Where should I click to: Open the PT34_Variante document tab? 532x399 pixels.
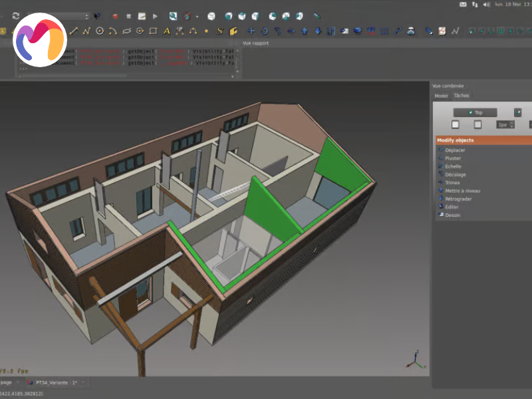pos(56,382)
